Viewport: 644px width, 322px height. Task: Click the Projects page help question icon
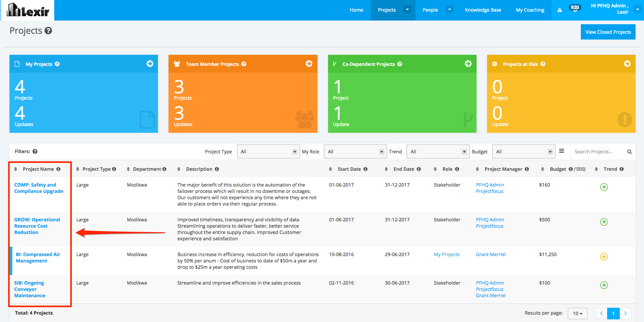point(48,31)
